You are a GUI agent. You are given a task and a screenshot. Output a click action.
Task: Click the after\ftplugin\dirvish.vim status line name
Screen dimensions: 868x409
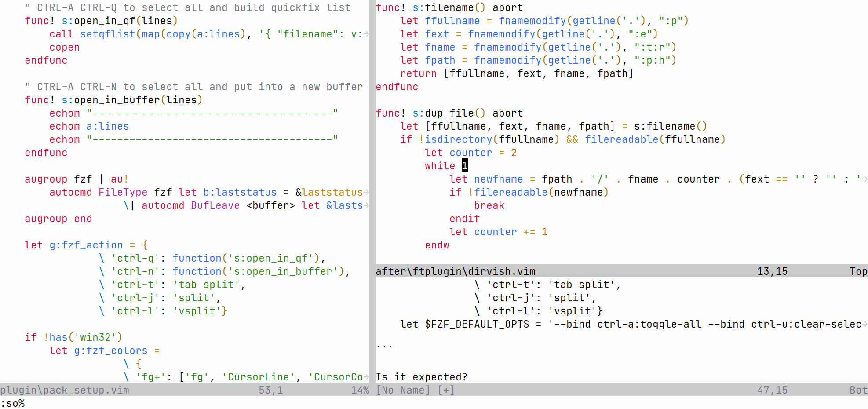456,271
